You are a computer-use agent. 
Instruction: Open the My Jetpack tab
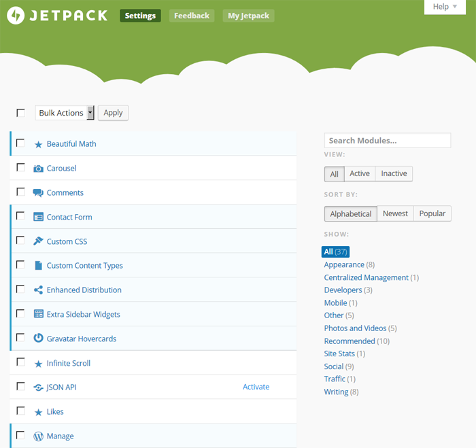(248, 16)
